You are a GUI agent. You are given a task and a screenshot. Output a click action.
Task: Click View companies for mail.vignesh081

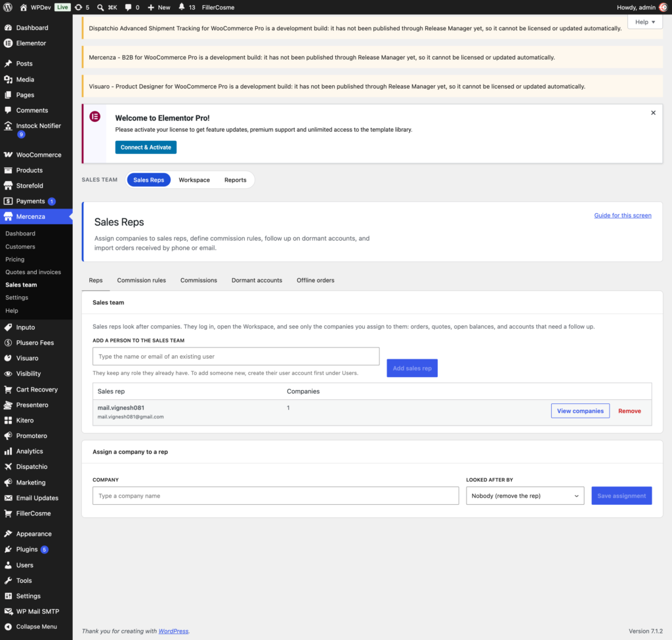click(x=580, y=410)
